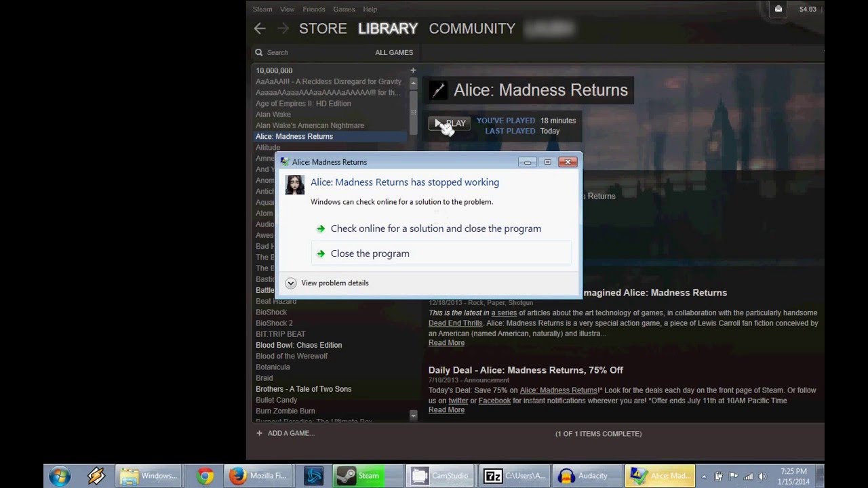Open the twitter link in Daily Deal

click(458, 401)
